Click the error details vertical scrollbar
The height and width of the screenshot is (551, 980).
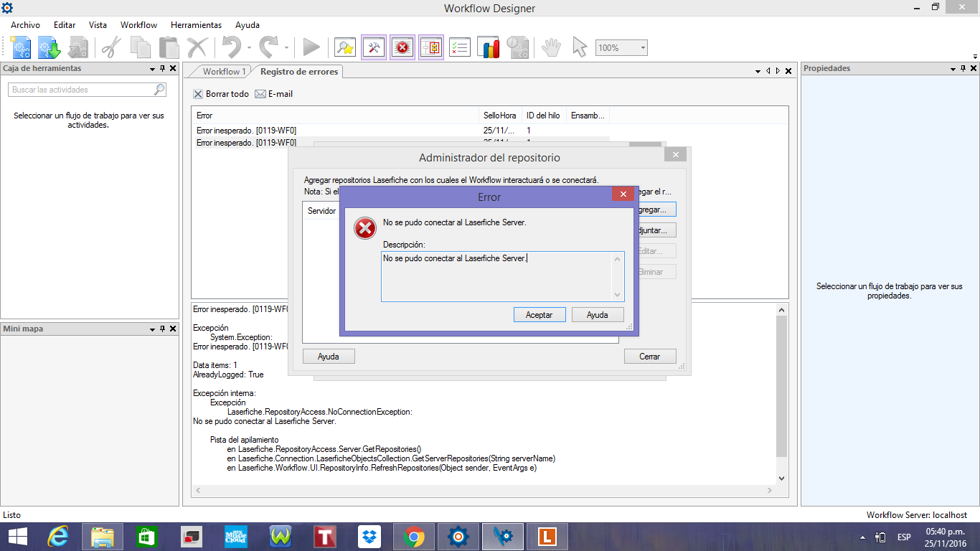(x=782, y=394)
